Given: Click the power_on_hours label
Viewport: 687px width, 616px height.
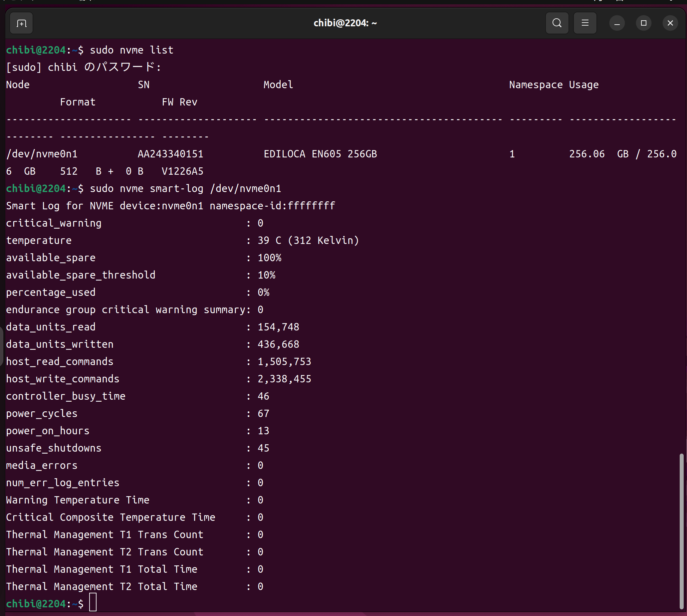Looking at the screenshot, I should (x=48, y=431).
